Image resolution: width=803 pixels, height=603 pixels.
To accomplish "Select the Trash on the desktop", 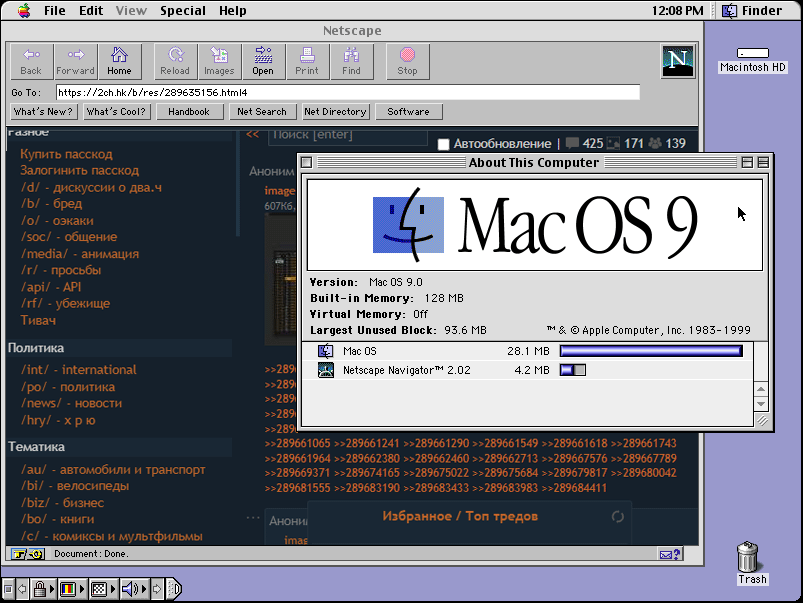I will (x=752, y=563).
